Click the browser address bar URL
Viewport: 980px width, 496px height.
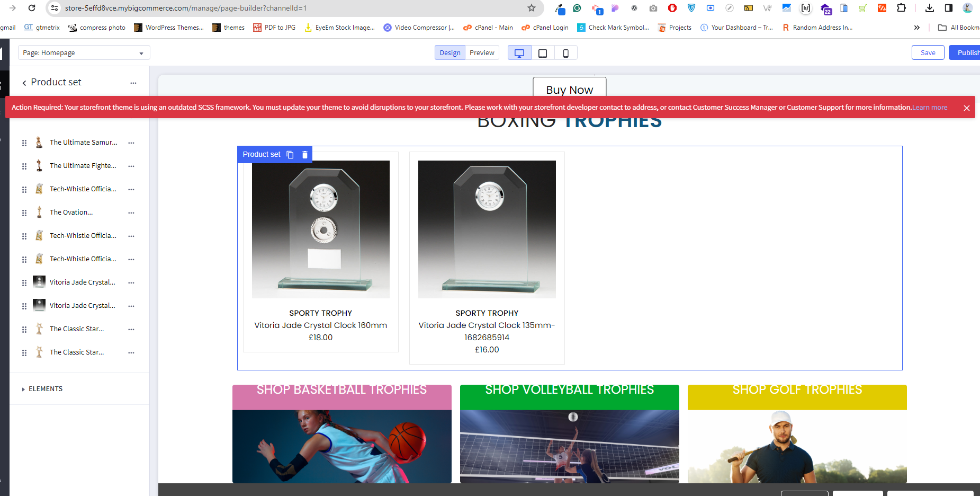186,8
